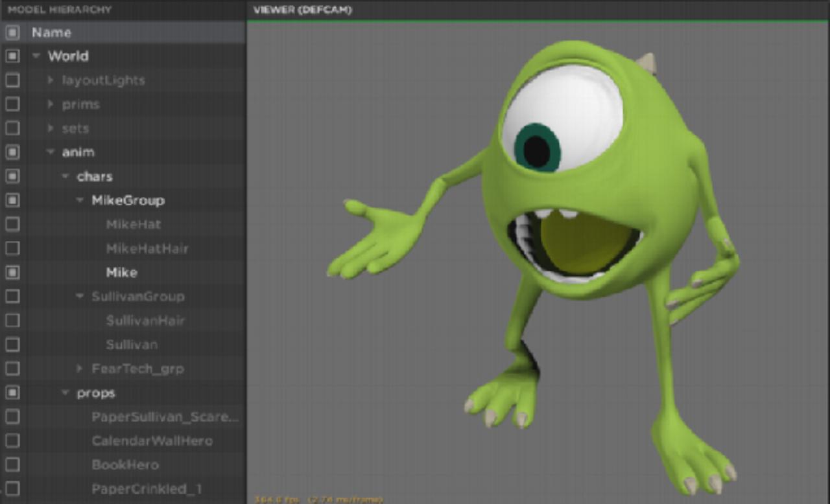830x504 pixels.
Task: Click the Model Hierarchy panel title
Action: (x=60, y=10)
